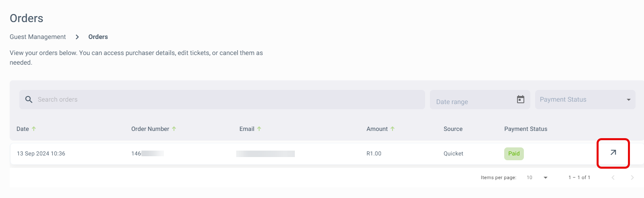Sort by Order Number arrow icon
The width and height of the screenshot is (644, 198).
click(x=174, y=129)
